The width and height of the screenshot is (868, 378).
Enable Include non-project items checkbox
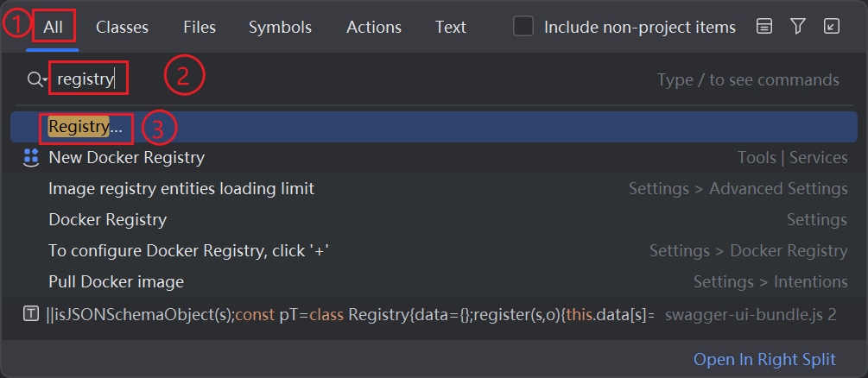pyautogui.click(x=523, y=27)
